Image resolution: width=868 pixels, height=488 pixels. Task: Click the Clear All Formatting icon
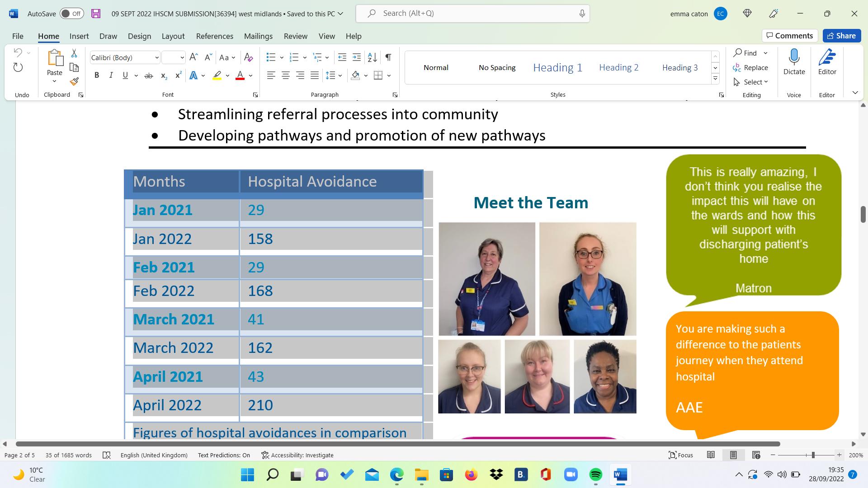248,57
